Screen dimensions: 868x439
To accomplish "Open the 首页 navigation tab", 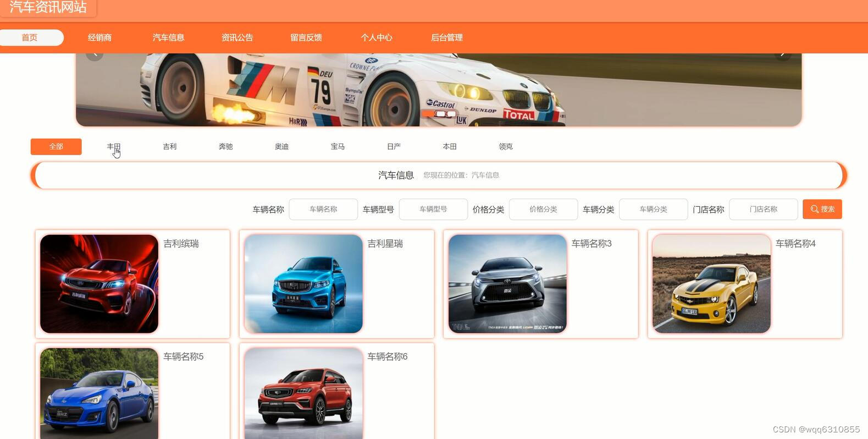I will tap(30, 37).
